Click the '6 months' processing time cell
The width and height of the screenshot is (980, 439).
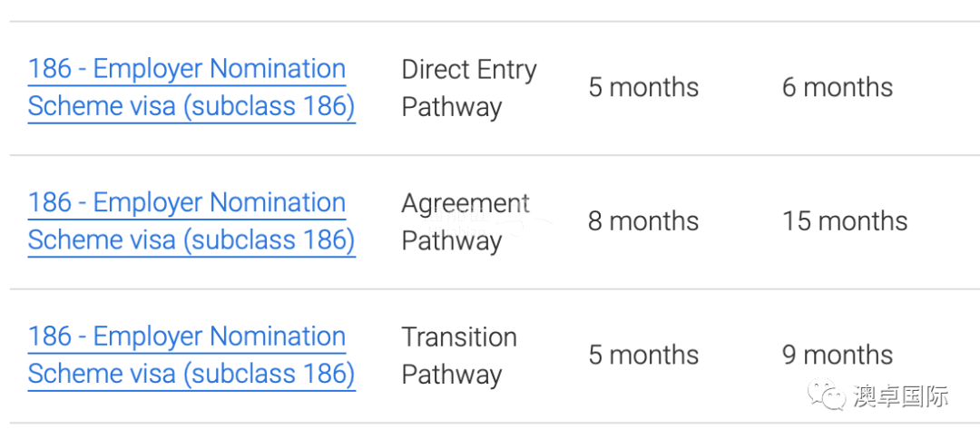pos(838,87)
